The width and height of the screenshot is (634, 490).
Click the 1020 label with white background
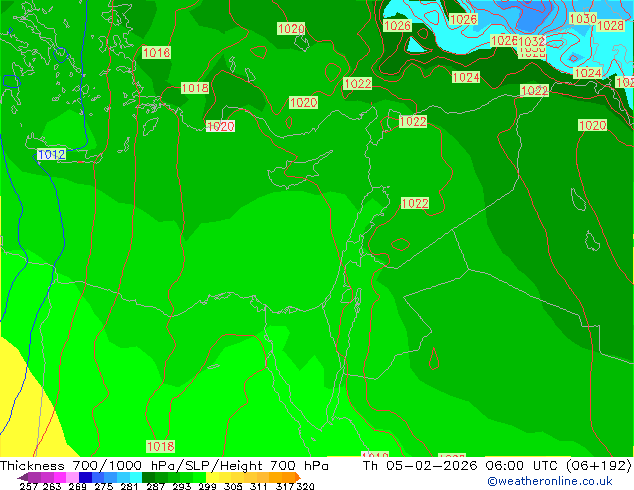coord(220,126)
